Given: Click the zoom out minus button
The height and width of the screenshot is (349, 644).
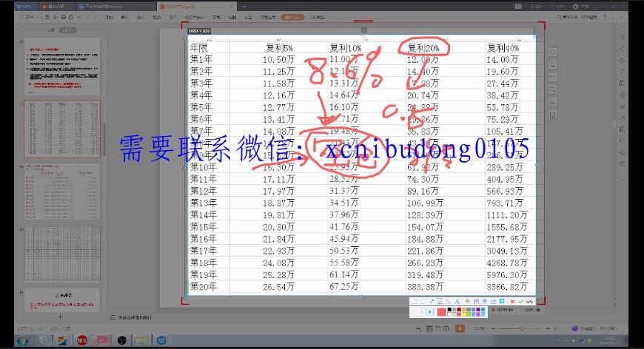Looking at the screenshot, I should pos(493,328).
